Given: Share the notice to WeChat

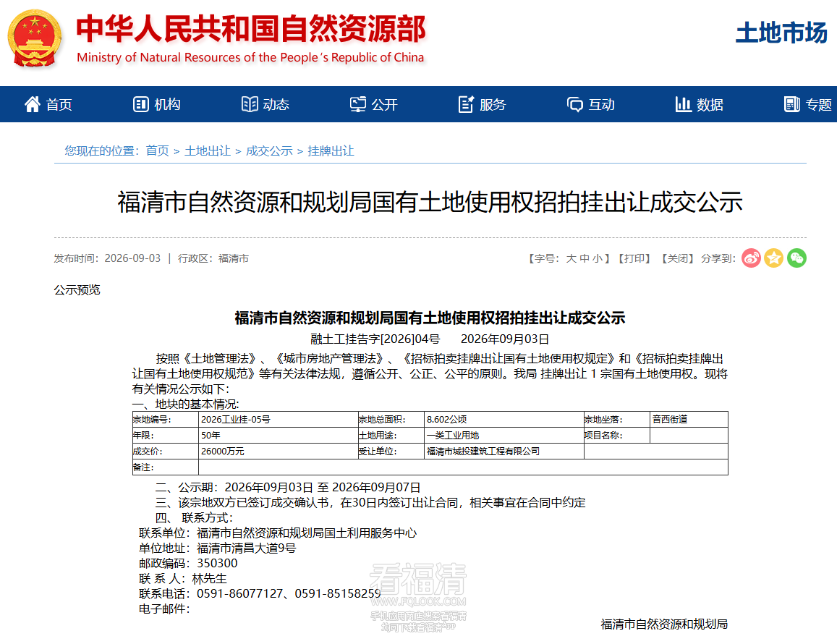Looking at the screenshot, I should click(796, 258).
